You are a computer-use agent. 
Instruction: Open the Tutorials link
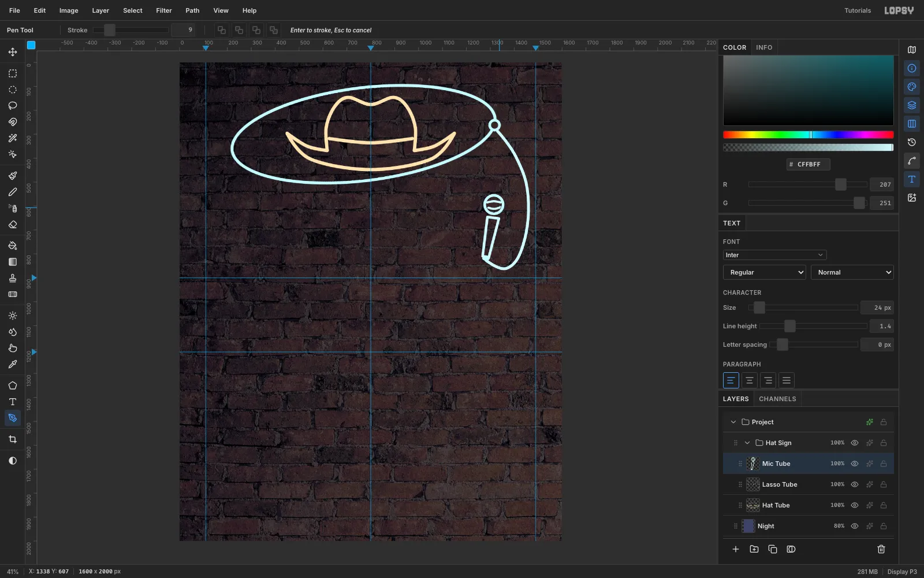coord(858,10)
